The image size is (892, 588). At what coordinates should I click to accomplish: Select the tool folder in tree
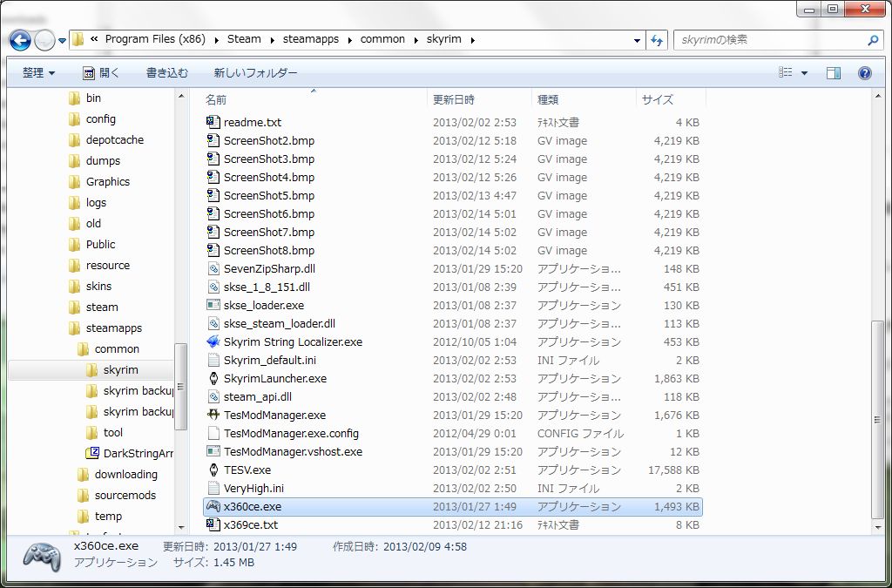coord(105,433)
